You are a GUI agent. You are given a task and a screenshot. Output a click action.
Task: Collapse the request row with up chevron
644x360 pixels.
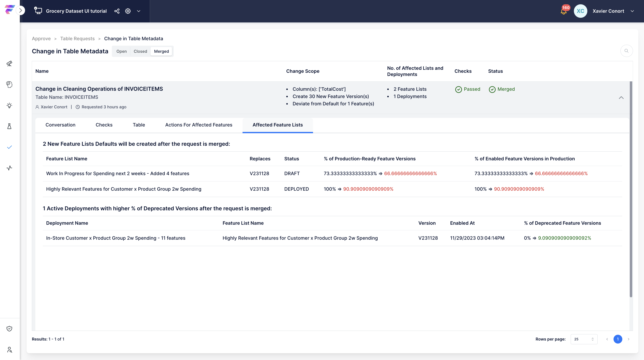(x=621, y=97)
